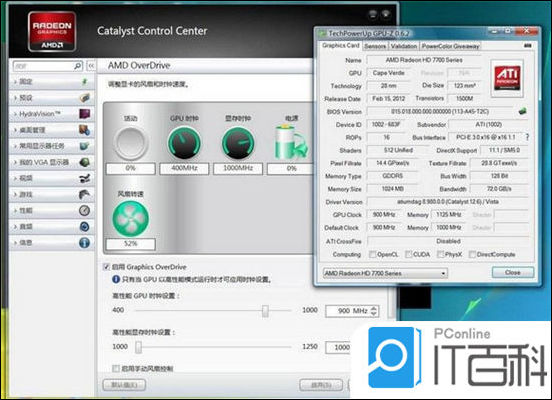Click the Driver Version value in GPU-Z

[447, 202]
